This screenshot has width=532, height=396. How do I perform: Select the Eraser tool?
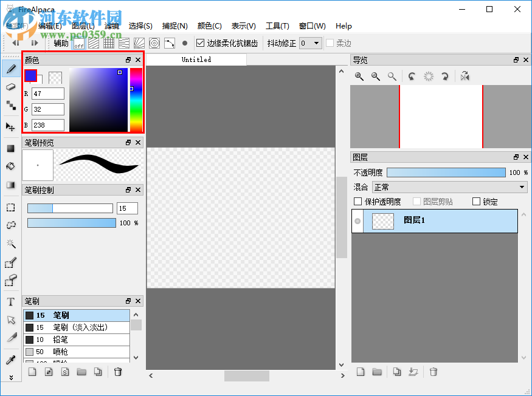point(10,87)
